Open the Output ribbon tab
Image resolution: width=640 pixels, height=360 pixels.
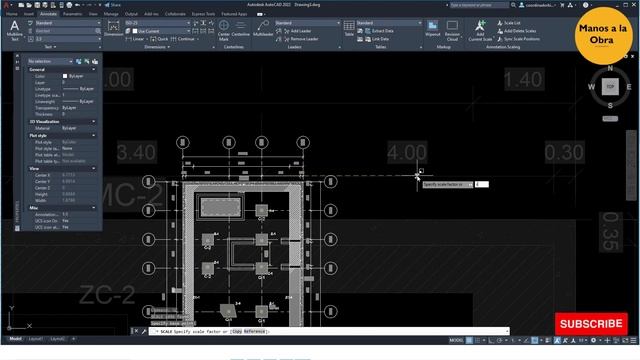[x=131, y=14]
